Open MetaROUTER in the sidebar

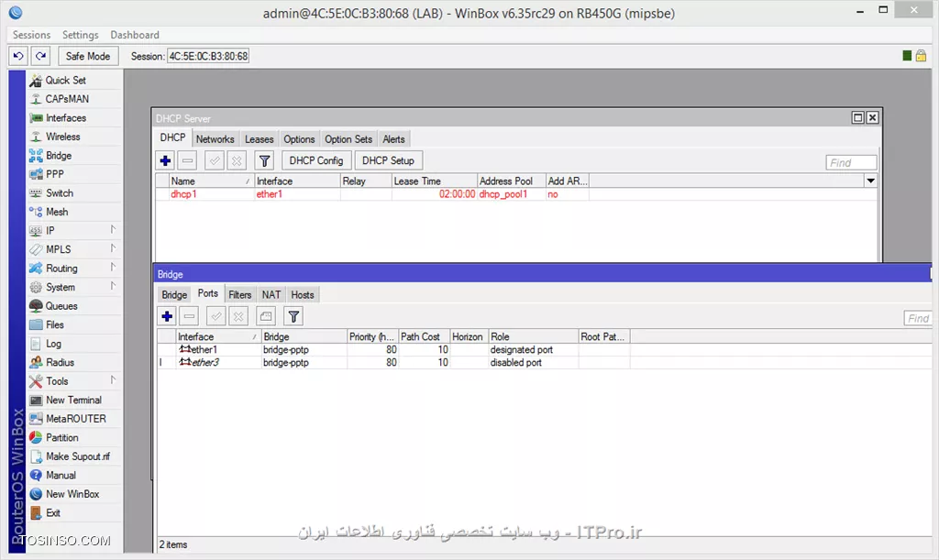click(x=75, y=419)
